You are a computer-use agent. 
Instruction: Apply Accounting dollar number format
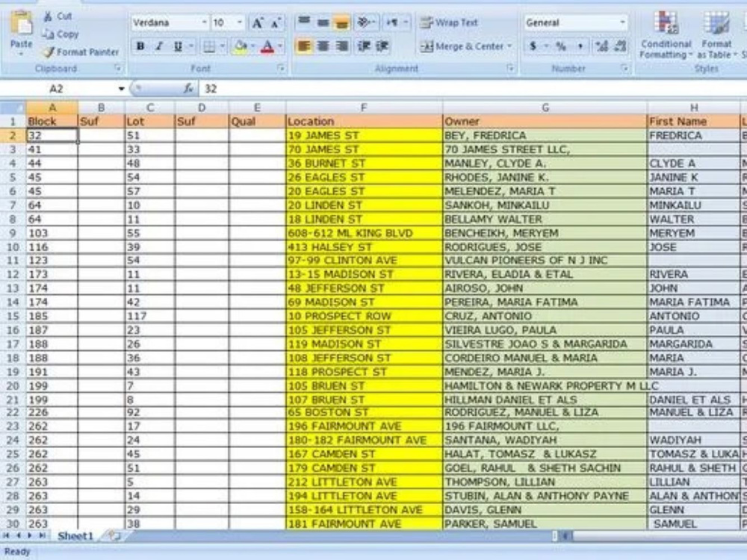(533, 46)
